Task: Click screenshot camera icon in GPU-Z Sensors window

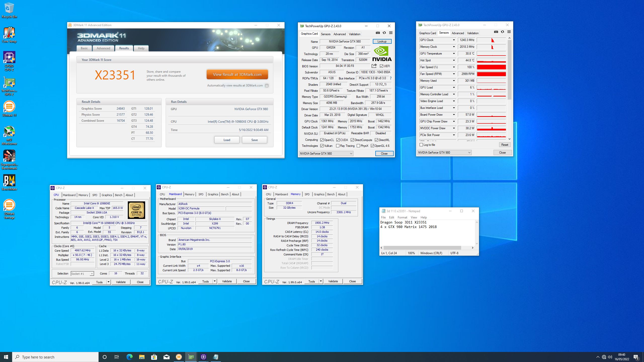Action: (496, 32)
